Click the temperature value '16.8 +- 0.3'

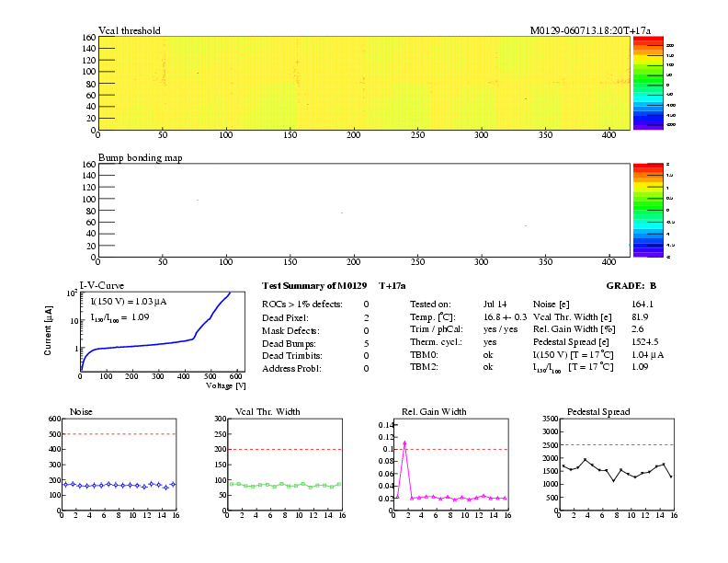click(x=506, y=316)
